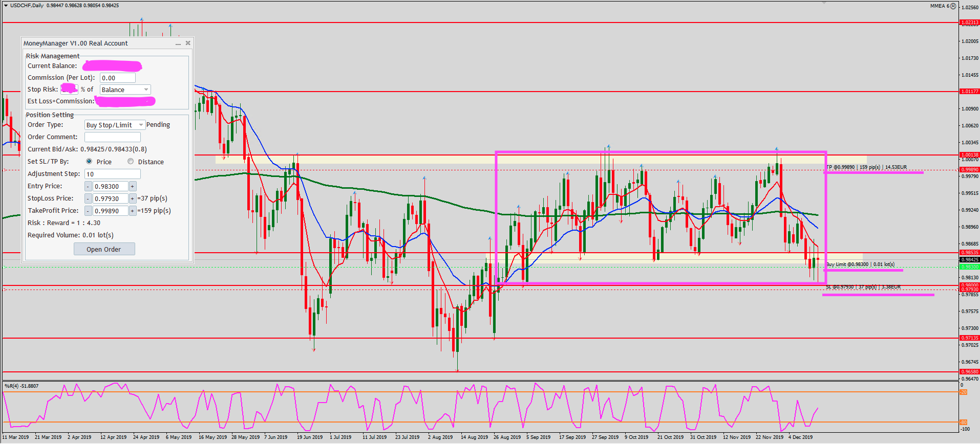
Task: Click the %R(4) -51.8807 indicator label
Action: pyautogui.click(x=22, y=386)
